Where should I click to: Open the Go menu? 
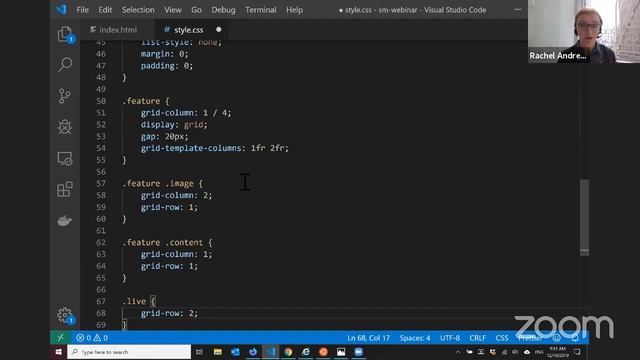[x=196, y=10]
